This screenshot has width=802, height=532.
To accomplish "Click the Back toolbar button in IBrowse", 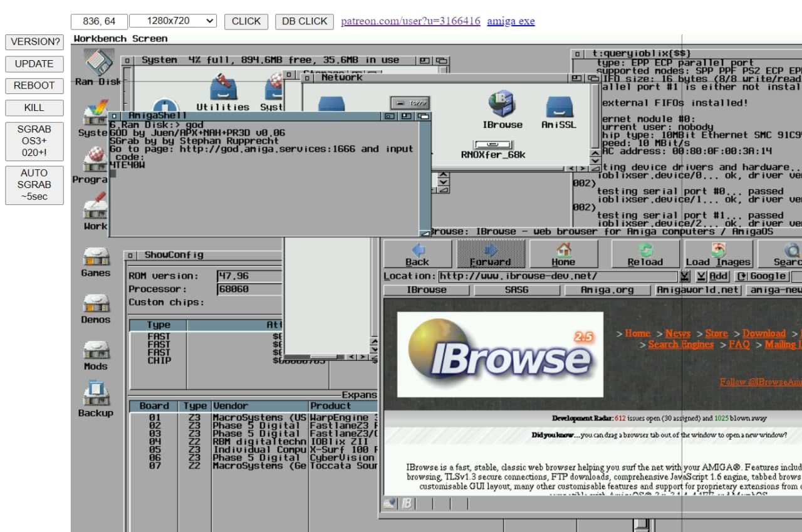I will coord(417,254).
